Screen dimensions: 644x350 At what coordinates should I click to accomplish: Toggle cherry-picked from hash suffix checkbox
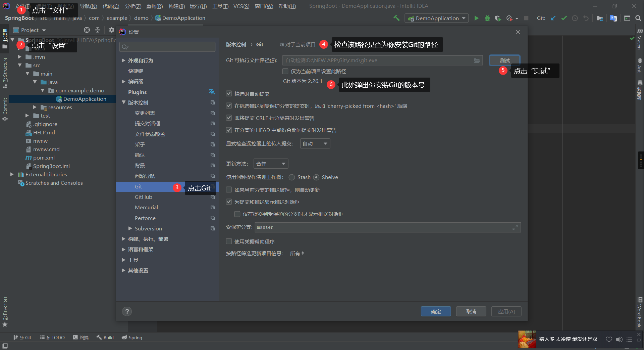point(229,106)
